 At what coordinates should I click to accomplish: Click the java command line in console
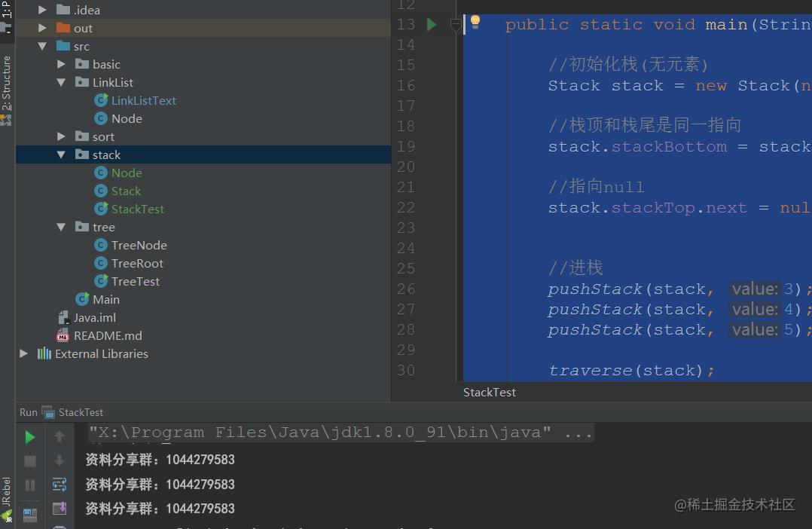[x=340, y=432]
